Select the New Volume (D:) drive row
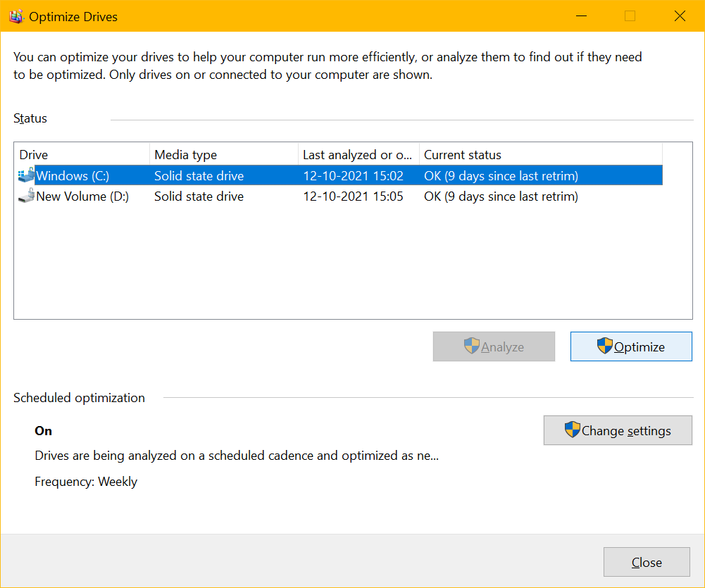Image resolution: width=705 pixels, height=588 pixels. click(x=340, y=196)
